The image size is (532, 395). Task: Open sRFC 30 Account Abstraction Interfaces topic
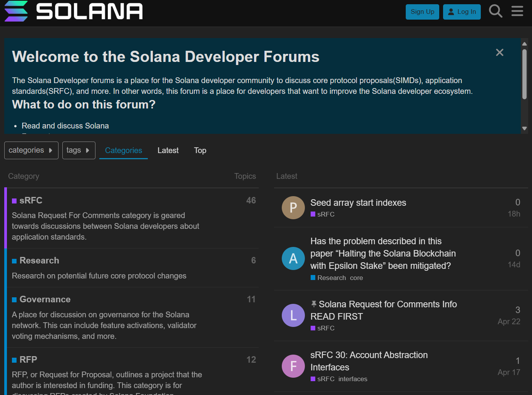click(x=369, y=361)
